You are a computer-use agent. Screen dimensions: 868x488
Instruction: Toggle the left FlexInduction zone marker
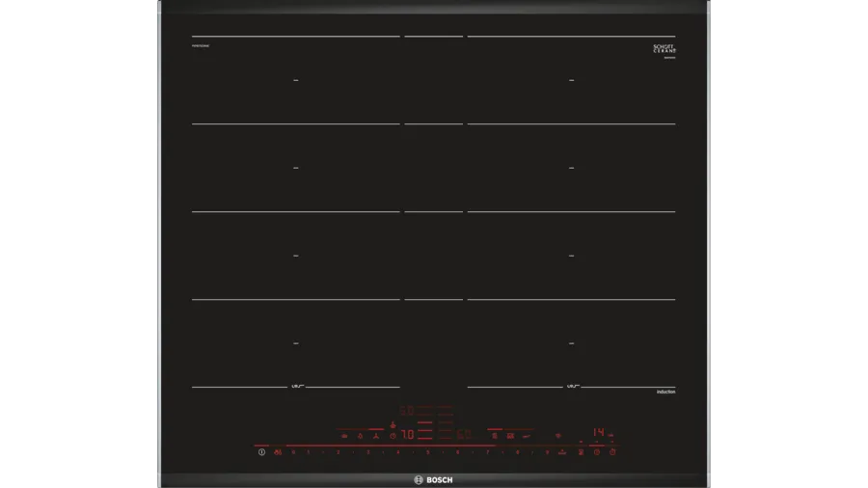297,387
